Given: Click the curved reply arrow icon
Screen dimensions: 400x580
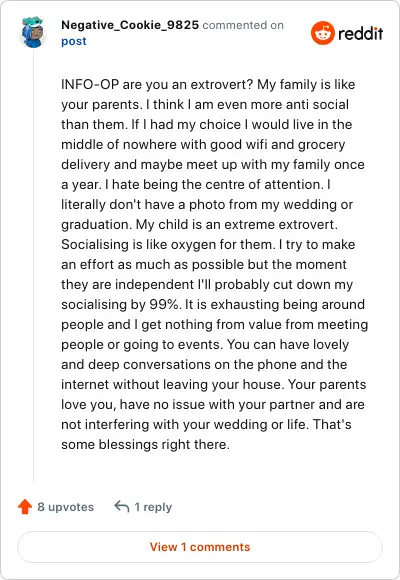Looking at the screenshot, I should tap(122, 506).
